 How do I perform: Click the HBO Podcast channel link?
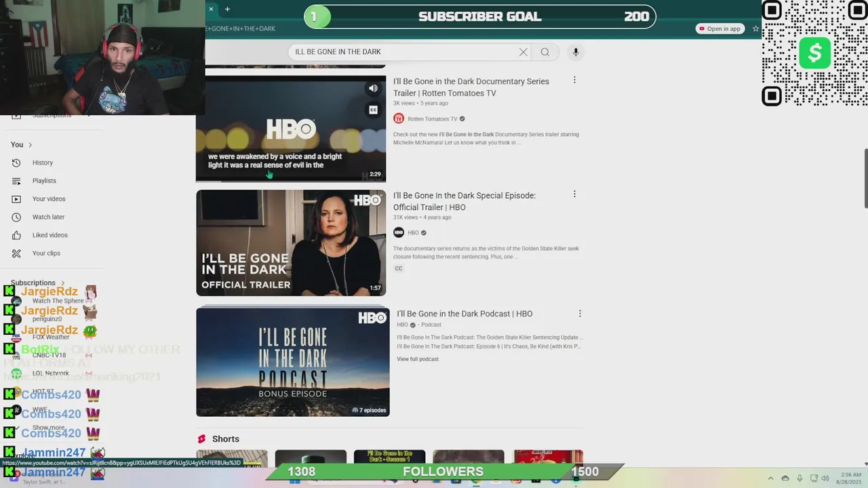[402, 325]
